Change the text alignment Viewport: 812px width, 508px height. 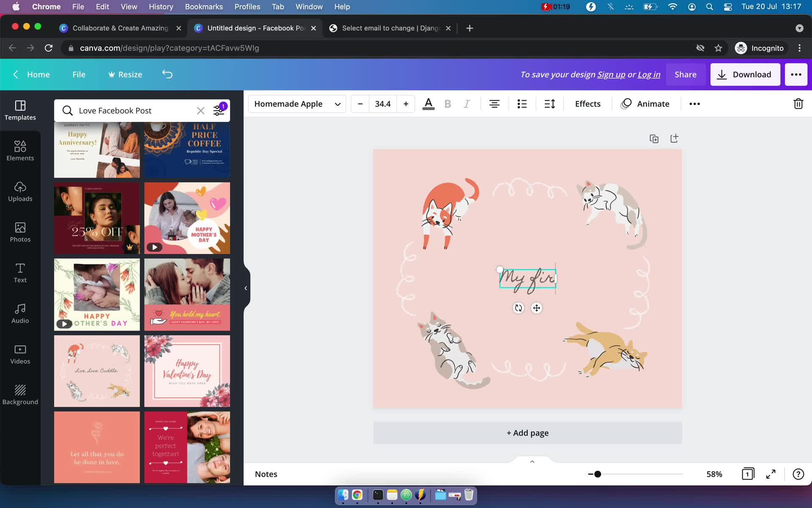[x=494, y=104]
